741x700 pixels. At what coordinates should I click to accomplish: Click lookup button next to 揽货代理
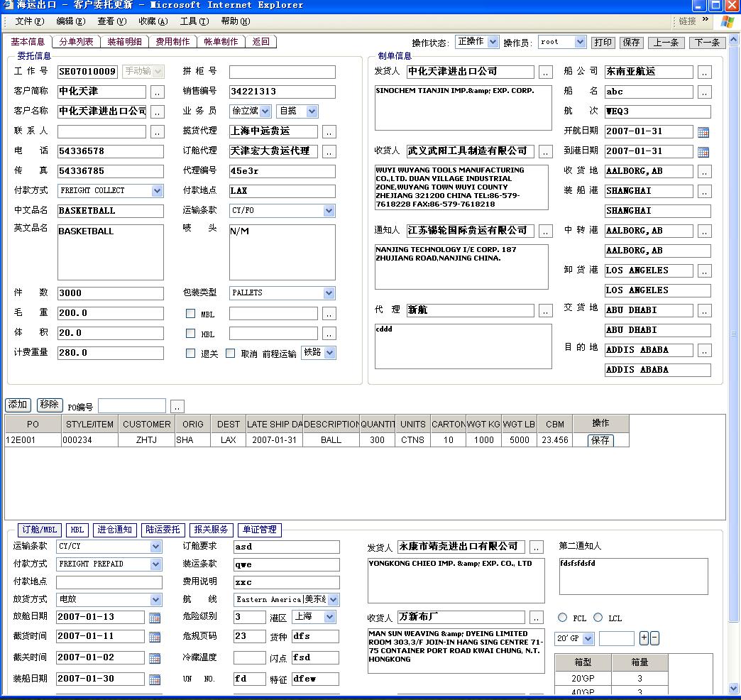(x=329, y=131)
